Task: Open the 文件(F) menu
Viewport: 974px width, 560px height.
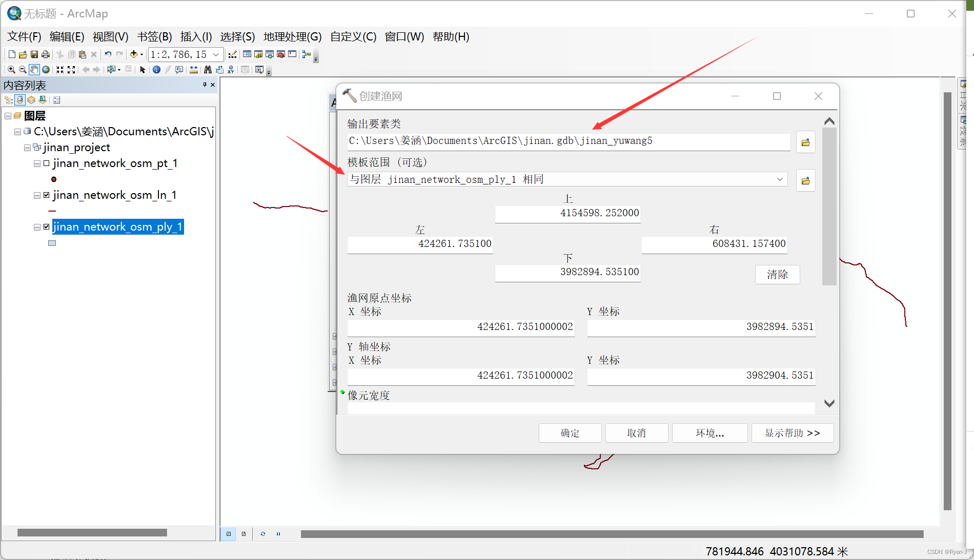Action: (x=24, y=37)
